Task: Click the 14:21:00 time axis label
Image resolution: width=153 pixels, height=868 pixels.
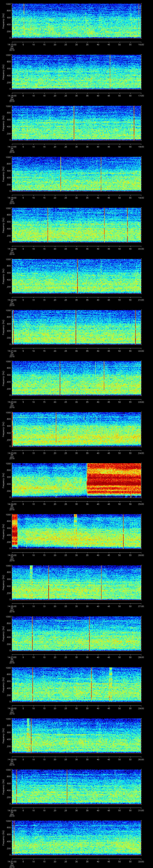Action: [x=12, y=351]
